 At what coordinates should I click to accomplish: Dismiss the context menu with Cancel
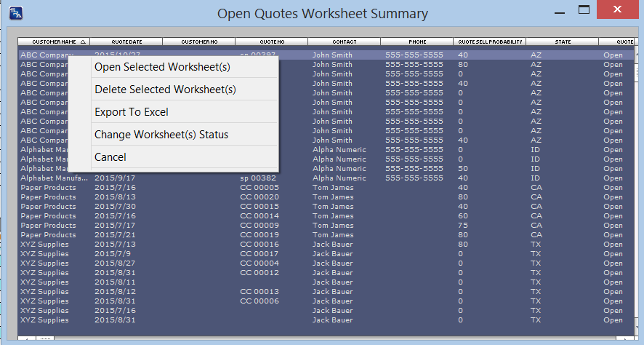click(110, 157)
